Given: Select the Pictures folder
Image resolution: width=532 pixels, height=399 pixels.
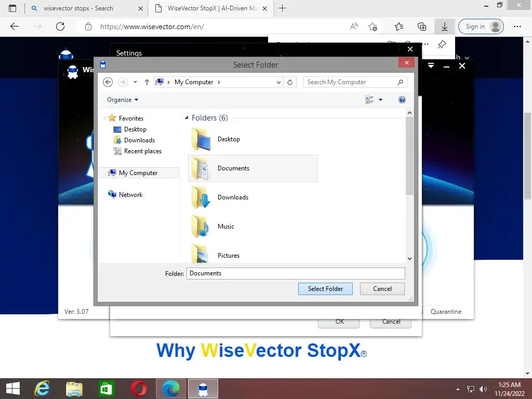Looking at the screenshot, I should click(x=253, y=255).
